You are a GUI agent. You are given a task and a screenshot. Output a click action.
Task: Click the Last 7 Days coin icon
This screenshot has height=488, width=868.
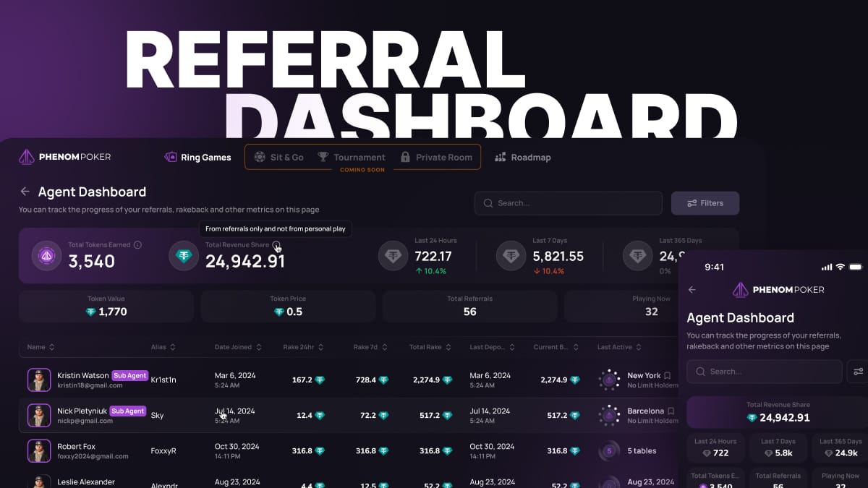(511, 256)
